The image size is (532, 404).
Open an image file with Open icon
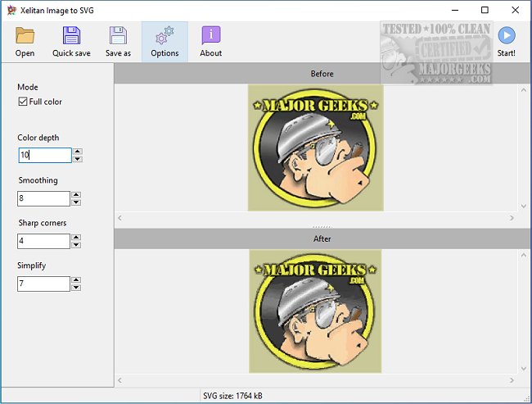(25, 35)
